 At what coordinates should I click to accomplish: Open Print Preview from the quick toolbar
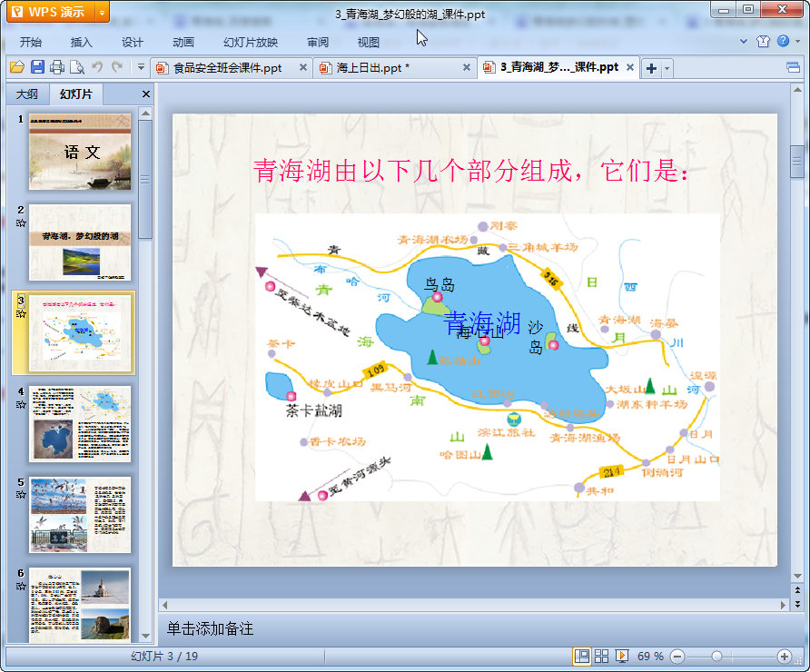tap(77, 67)
